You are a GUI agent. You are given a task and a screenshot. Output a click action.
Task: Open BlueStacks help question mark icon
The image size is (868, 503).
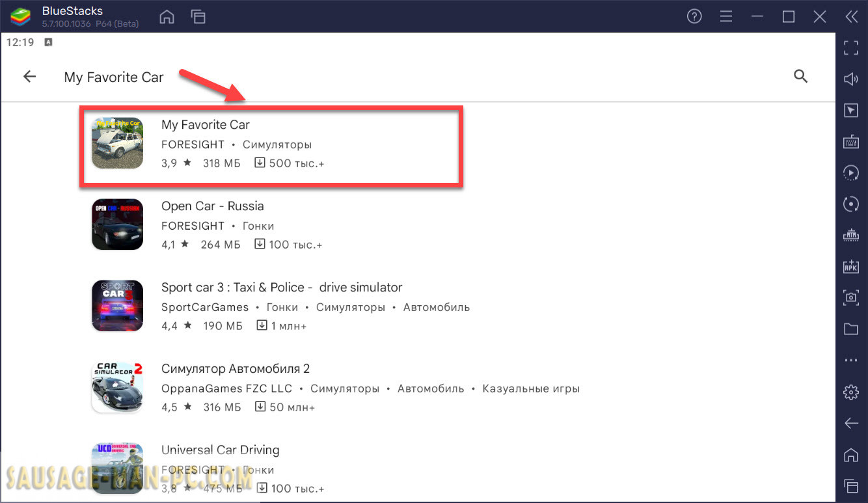(694, 17)
